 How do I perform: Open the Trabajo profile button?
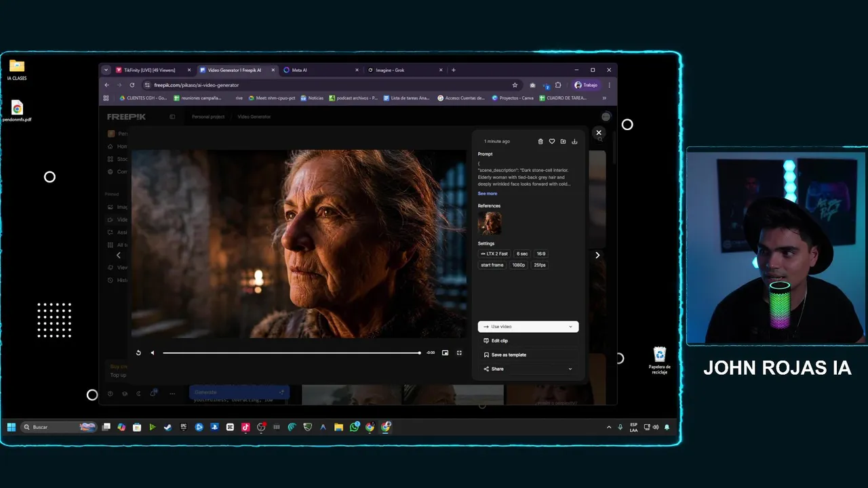click(x=587, y=85)
